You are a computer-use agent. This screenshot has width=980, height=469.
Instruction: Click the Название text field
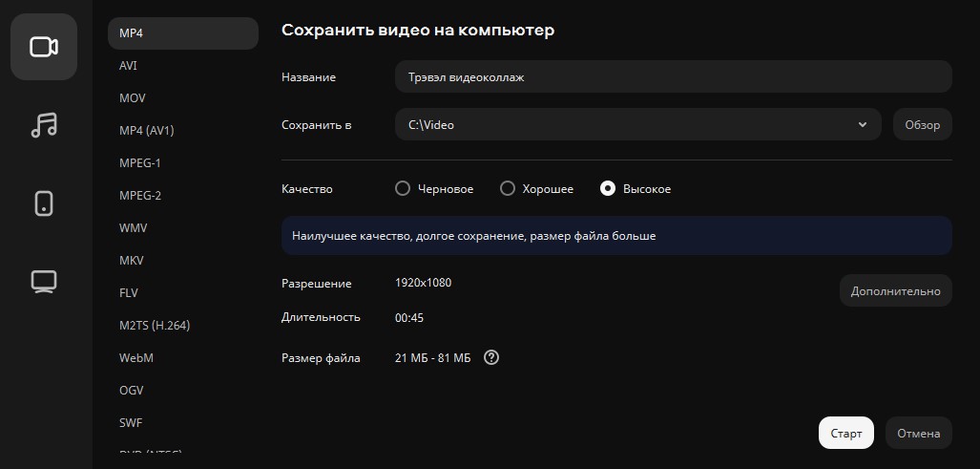tap(673, 77)
